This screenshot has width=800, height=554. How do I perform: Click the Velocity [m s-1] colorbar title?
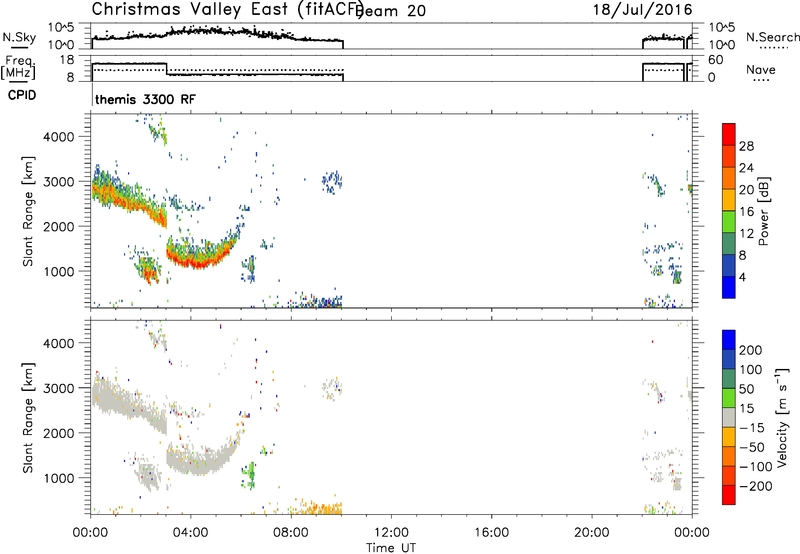782,417
